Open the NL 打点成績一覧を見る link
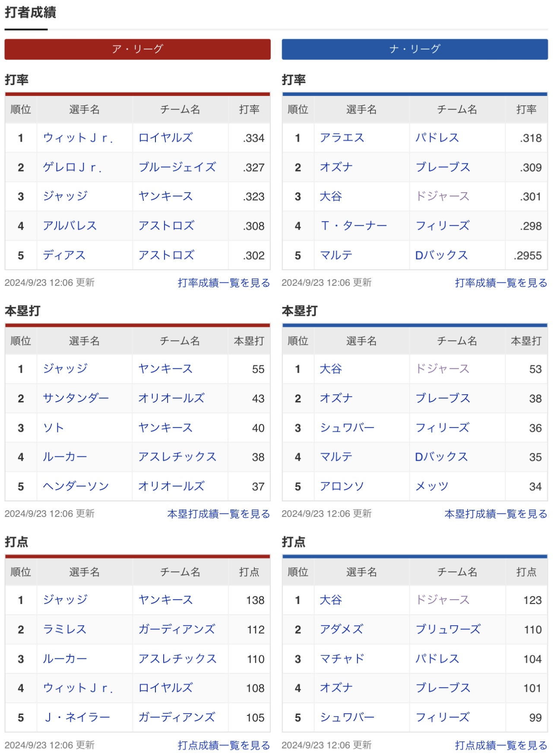Image resolution: width=554 pixels, height=756 pixels. 501,745
